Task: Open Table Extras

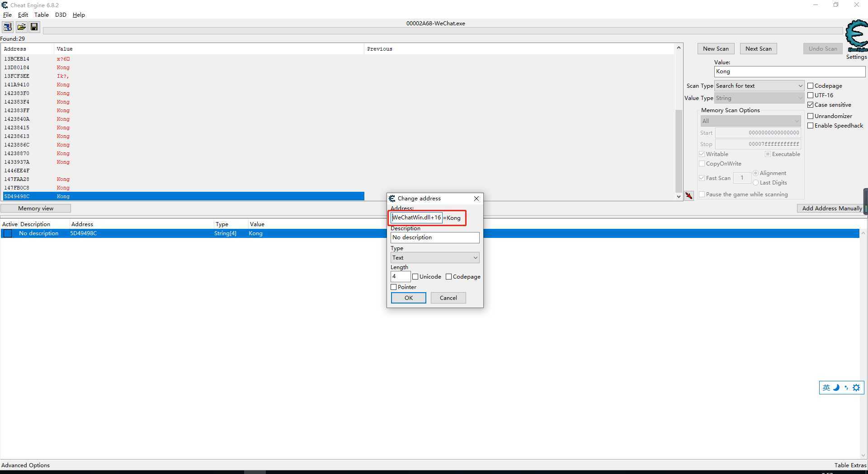Action: [850, 465]
